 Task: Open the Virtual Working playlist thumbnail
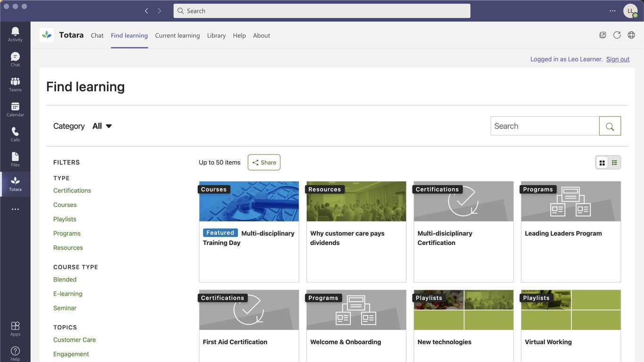point(571,310)
